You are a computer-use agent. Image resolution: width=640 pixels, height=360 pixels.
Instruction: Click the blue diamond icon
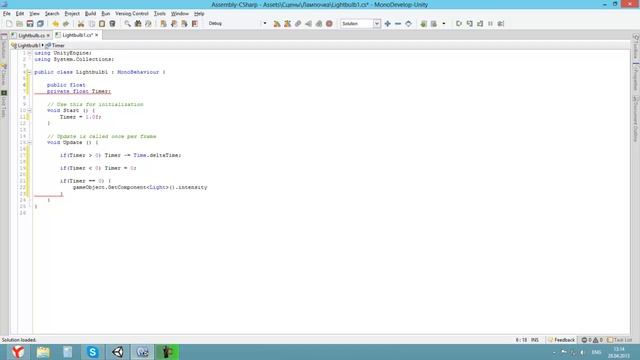coord(408,24)
